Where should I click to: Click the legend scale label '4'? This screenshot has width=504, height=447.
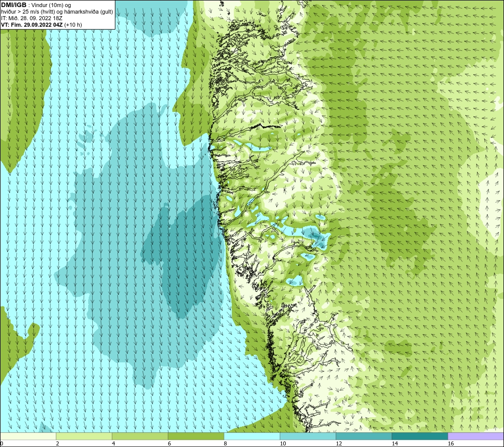coord(113,444)
